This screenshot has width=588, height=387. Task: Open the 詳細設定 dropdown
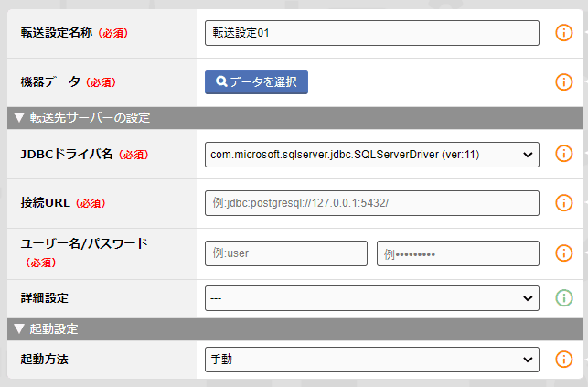[x=372, y=298]
